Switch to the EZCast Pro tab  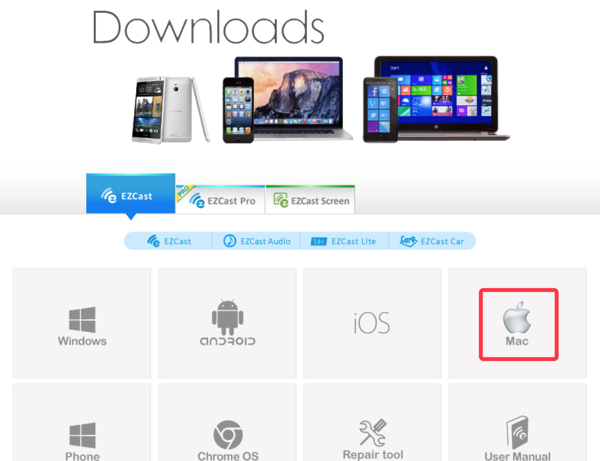(220, 199)
